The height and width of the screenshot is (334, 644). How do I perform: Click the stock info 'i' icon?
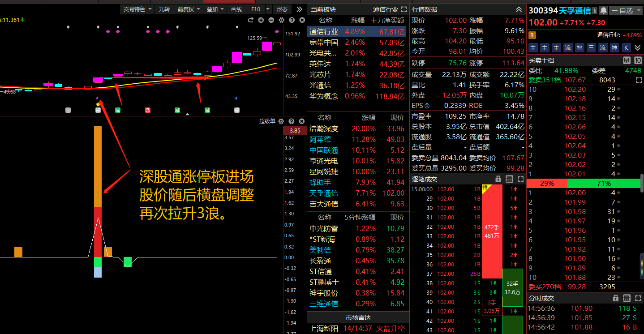point(594,10)
